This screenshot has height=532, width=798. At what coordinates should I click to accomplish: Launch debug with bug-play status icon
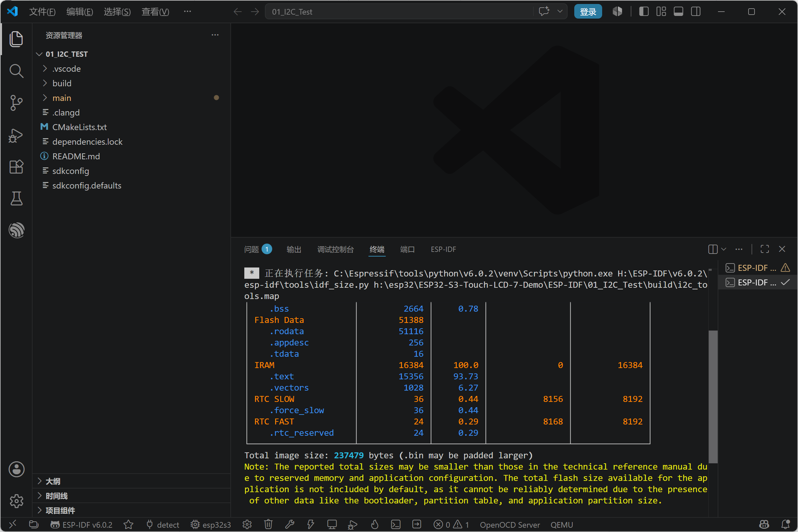[x=353, y=525]
